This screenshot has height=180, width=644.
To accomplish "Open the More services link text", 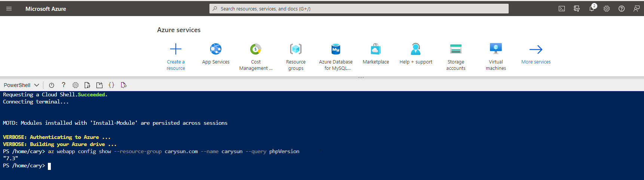I will point(536,62).
